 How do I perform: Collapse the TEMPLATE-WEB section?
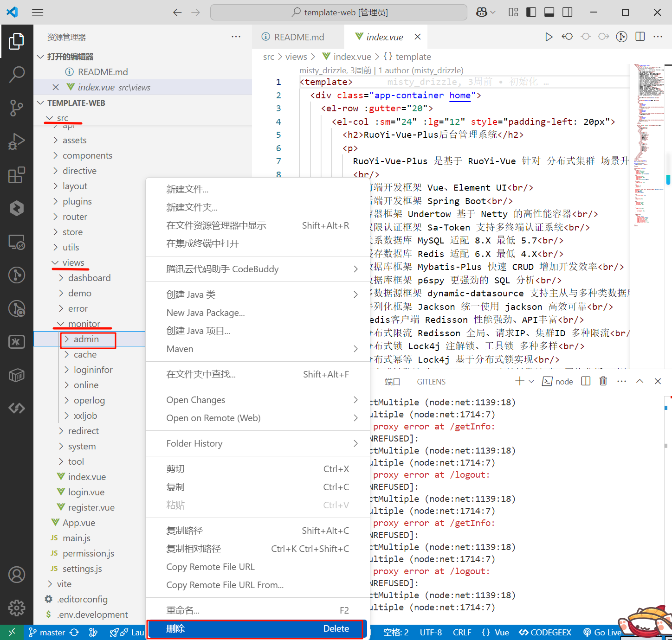pyautogui.click(x=41, y=103)
